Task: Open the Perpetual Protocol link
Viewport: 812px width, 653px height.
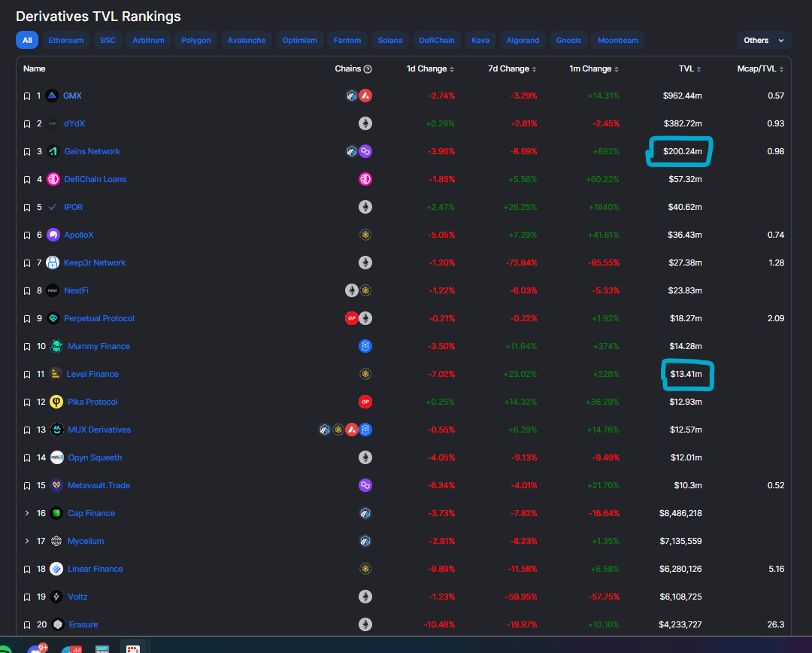Action: point(99,318)
